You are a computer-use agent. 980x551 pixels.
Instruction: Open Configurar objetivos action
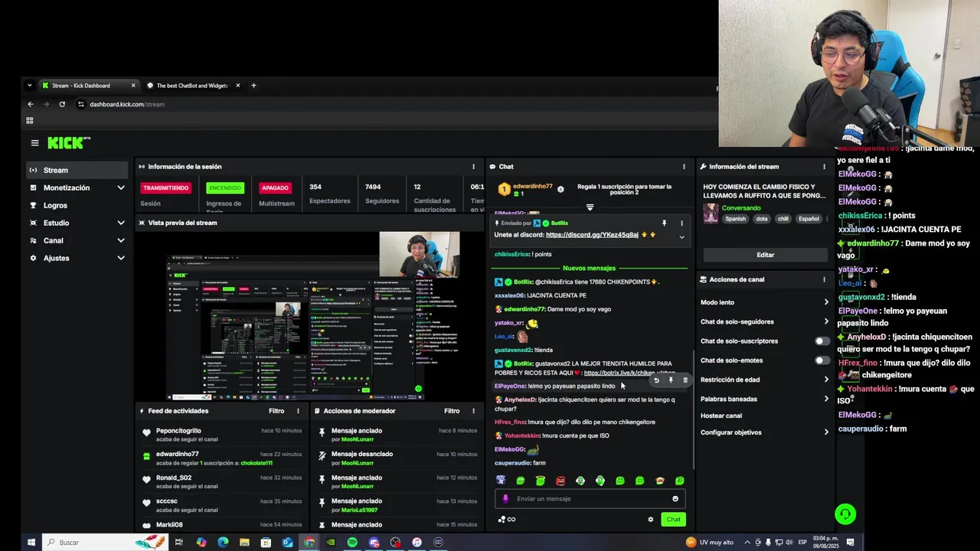click(x=764, y=432)
